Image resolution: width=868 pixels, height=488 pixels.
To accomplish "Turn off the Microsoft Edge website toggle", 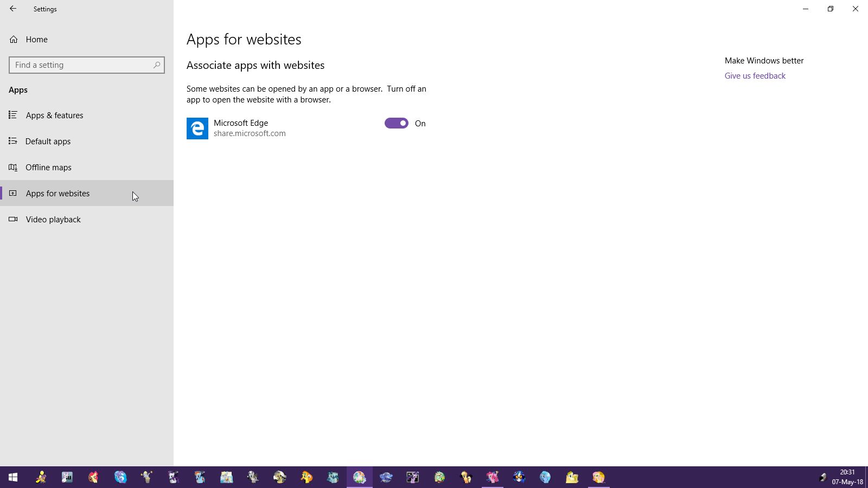I will (397, 123).
